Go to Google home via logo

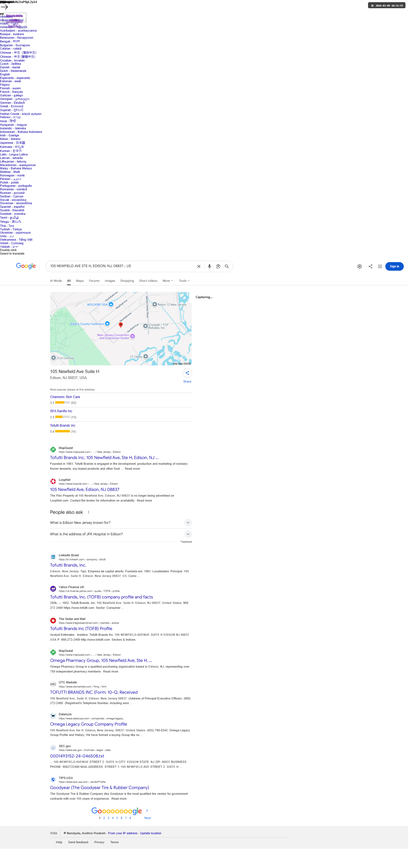coord(26,266)
